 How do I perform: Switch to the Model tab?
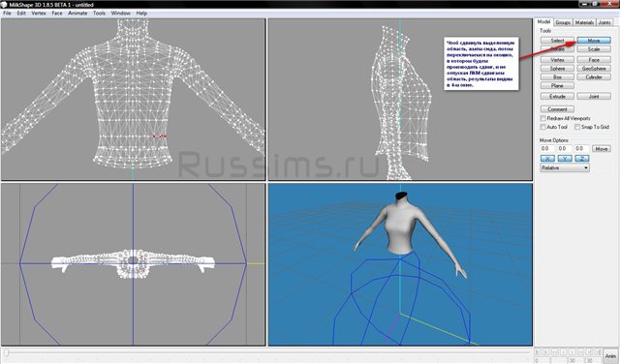pyautogui.click(x=544, y=22)
